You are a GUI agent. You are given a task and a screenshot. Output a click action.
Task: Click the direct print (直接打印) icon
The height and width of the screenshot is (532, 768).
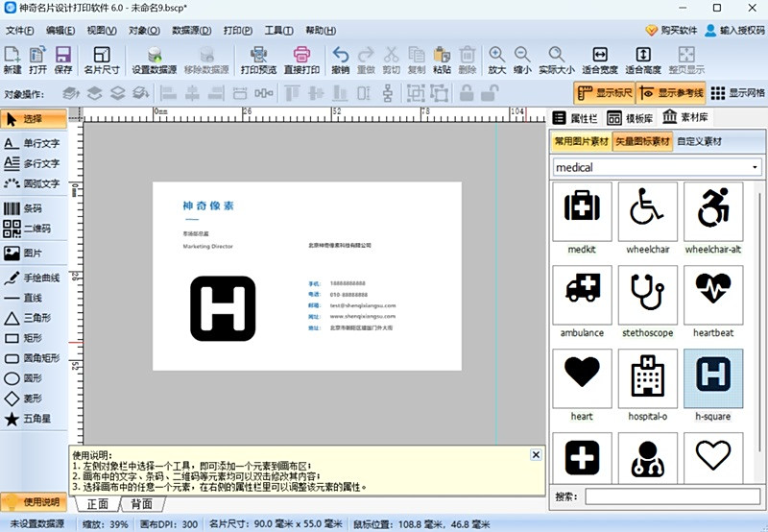(x=301, y=60)
